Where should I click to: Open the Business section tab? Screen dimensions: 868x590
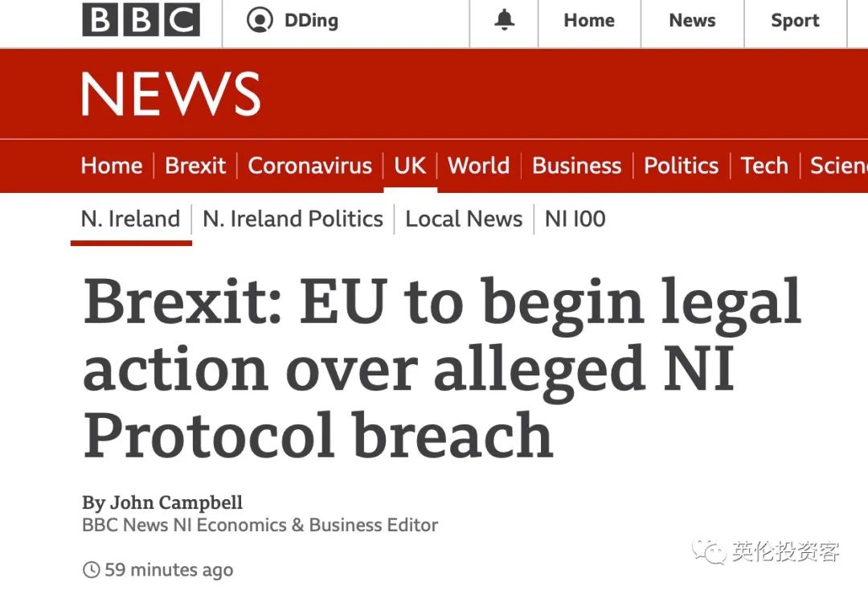577,166
